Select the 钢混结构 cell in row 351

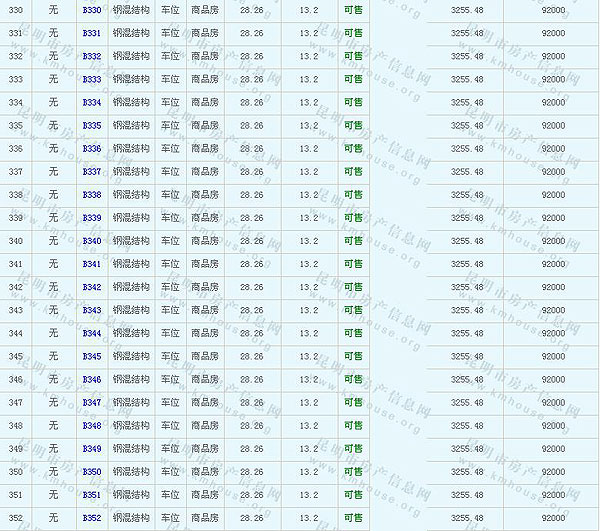131,494
